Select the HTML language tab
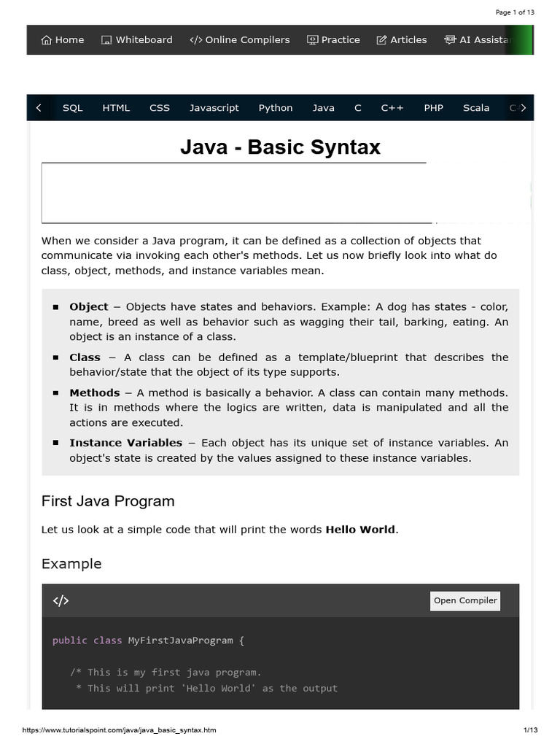This screenshot has height=747, width=560. 116,108
